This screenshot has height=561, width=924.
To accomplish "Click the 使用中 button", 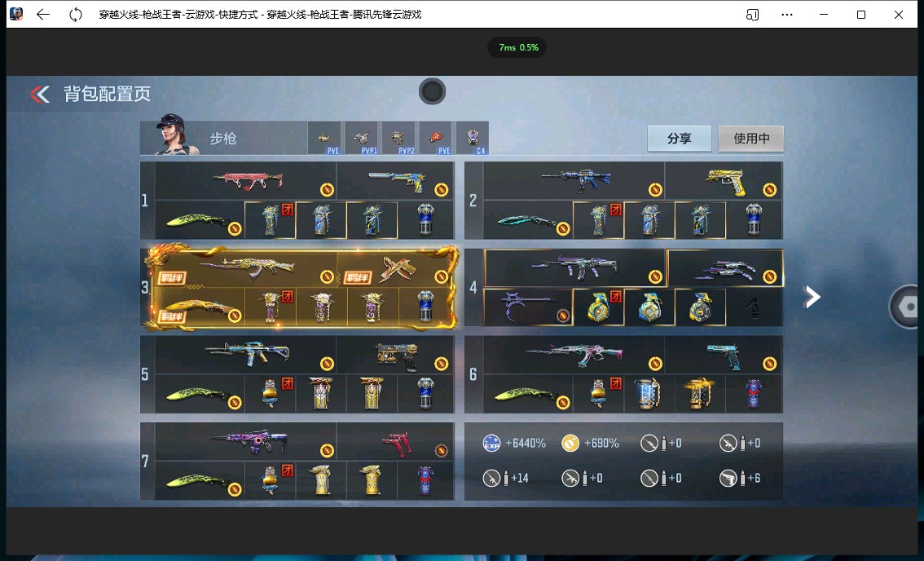I will tap(751, 139).
